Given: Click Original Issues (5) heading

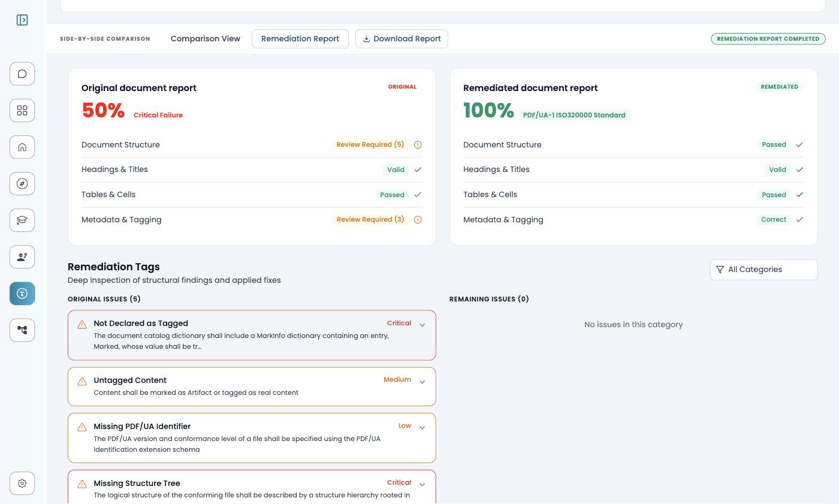Looking at the screenshot, I should pyautogui.click(x=104, y=299).
